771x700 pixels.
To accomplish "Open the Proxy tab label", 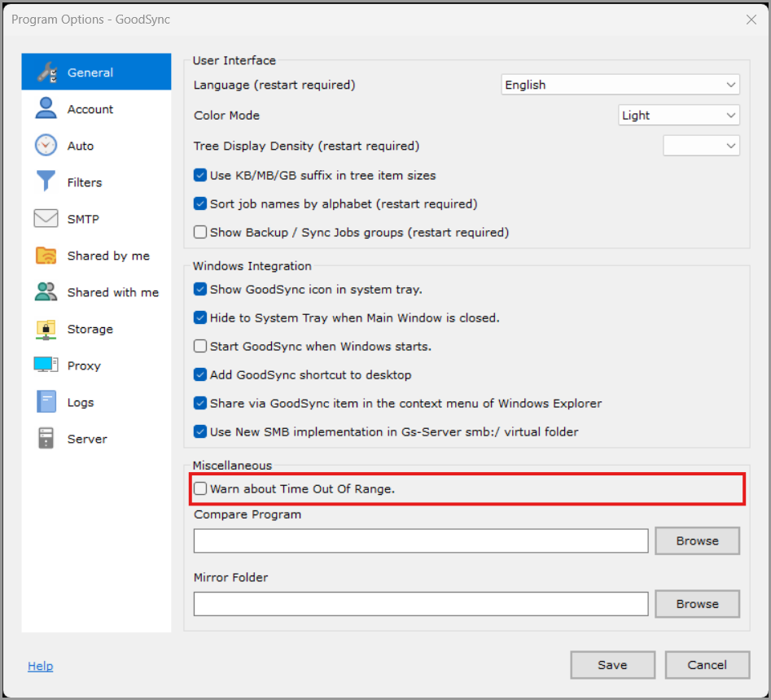I will [x=84, y=365].
